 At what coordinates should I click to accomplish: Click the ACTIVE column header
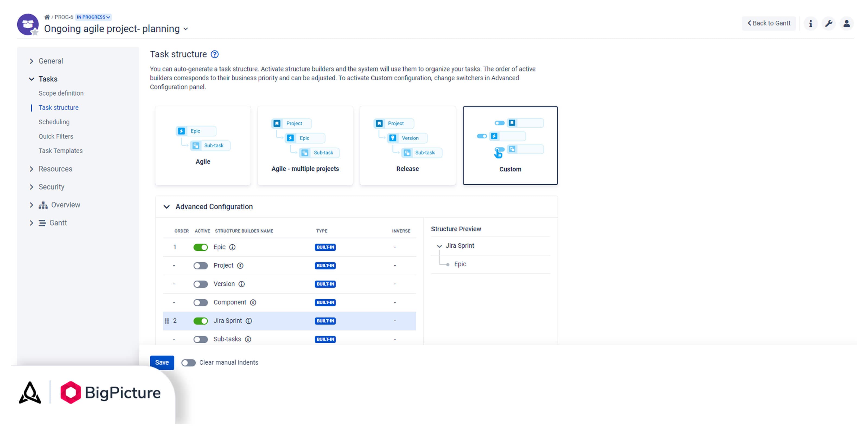202,231
